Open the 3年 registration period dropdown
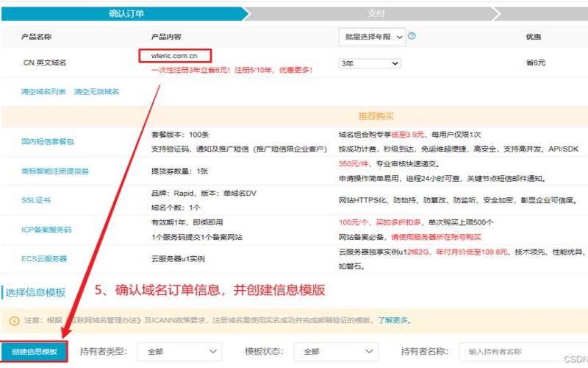588x368 pixels. [x=370, y=63]
